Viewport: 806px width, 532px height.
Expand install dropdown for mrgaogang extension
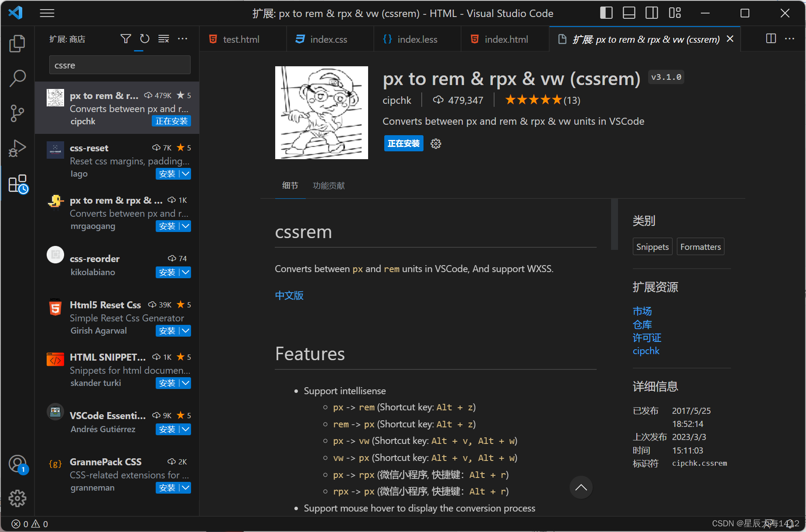[x=185, y=226]
